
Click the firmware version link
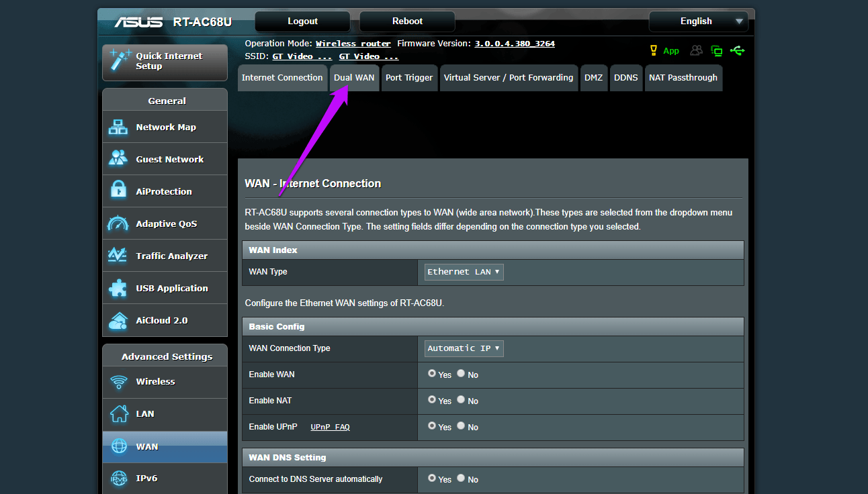pyautogui.click(x=515, y=44)
